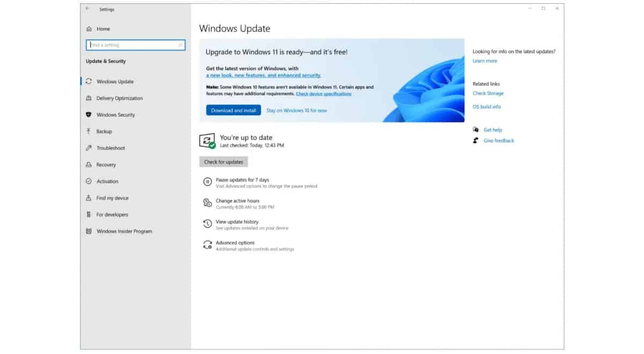Select the Troubleshoot wrench icon
This screenshot has height=354, width=644.
pyautogui.click(x=89, y=148)
